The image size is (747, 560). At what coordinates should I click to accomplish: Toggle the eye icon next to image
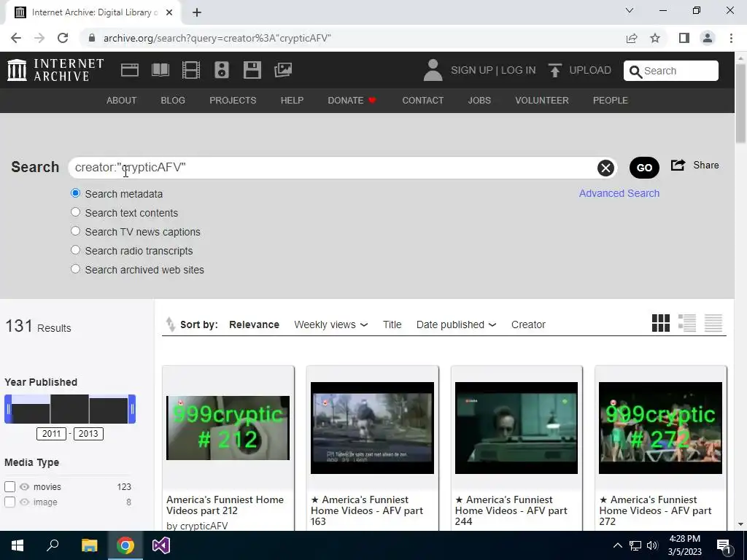(x=25, y=502)
